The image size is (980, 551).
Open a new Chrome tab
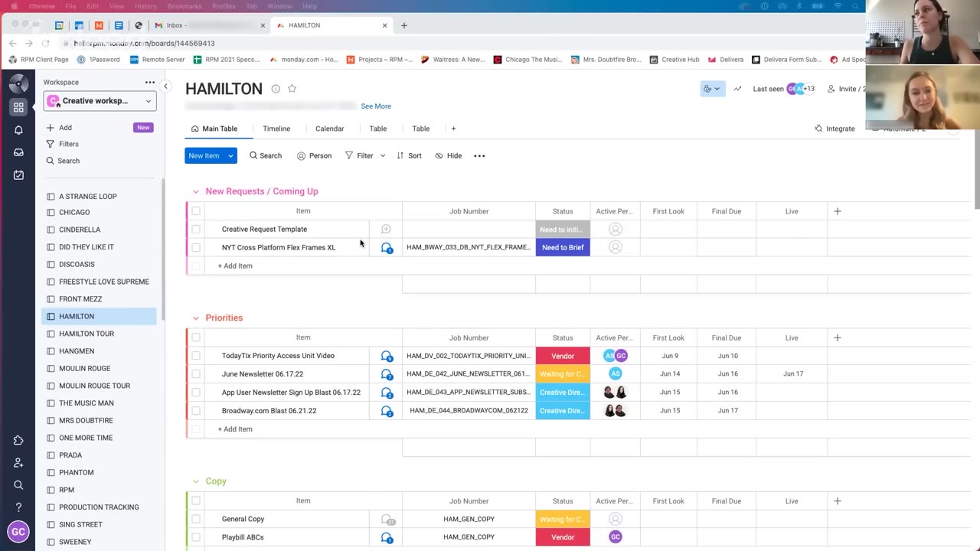click(403, 25)
